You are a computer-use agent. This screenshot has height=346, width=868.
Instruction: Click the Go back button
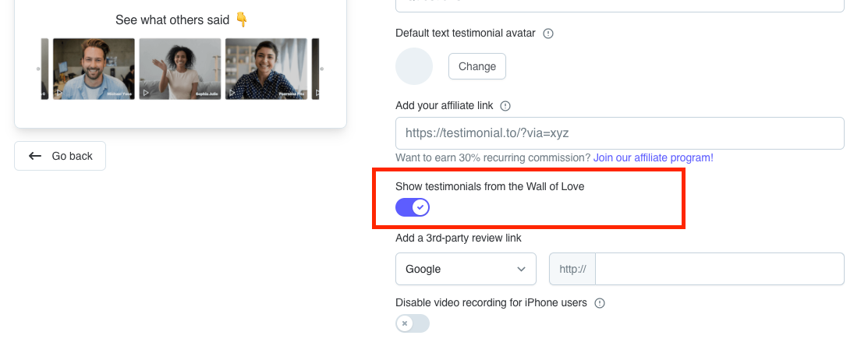click(60, 156)
